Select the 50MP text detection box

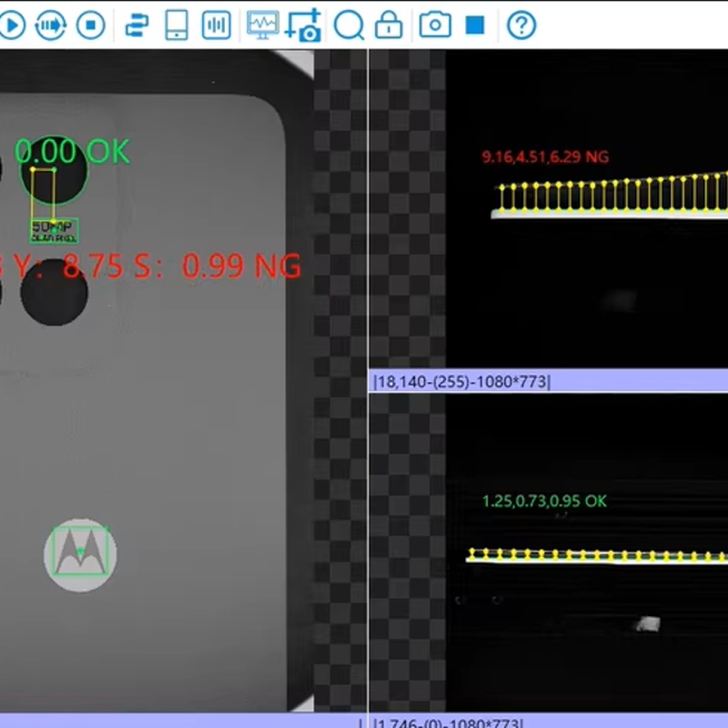(54, 231)
